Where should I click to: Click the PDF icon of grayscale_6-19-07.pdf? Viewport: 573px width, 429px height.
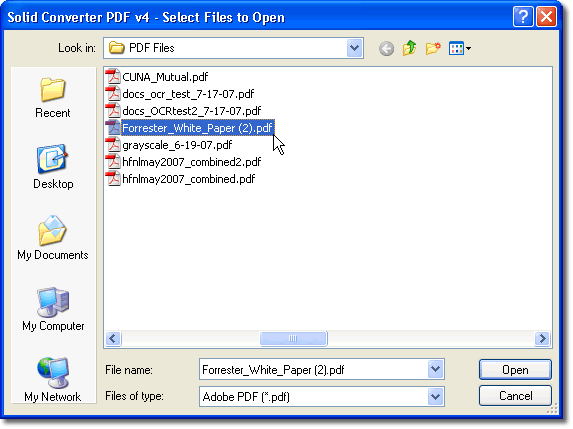(113, 145)
